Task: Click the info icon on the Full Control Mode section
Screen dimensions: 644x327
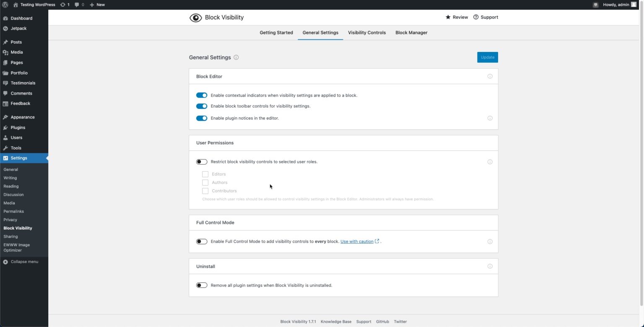Action: pyautogui.click(x=489, y=241)
